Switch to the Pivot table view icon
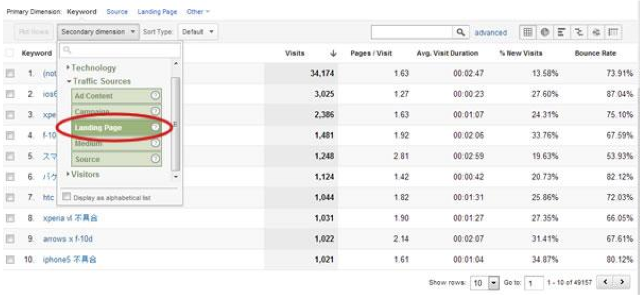644x297 pixels. [612, 32]
